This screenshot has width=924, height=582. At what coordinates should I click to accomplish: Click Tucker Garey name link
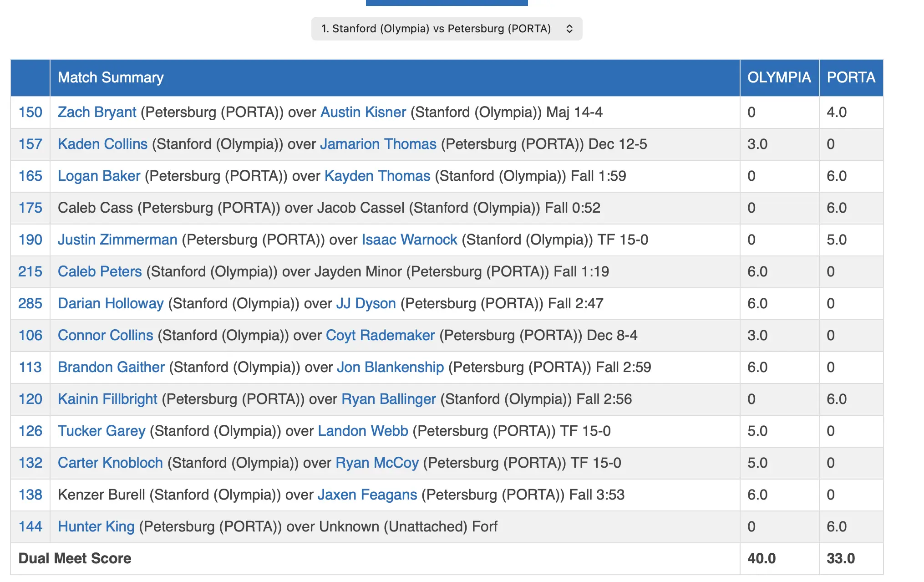click(x=102, y=431)
